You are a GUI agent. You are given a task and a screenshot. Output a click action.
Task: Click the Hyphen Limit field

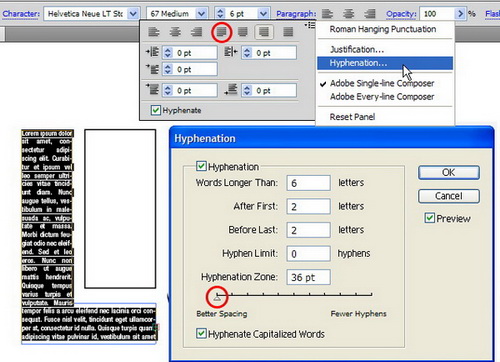(309, 254)
